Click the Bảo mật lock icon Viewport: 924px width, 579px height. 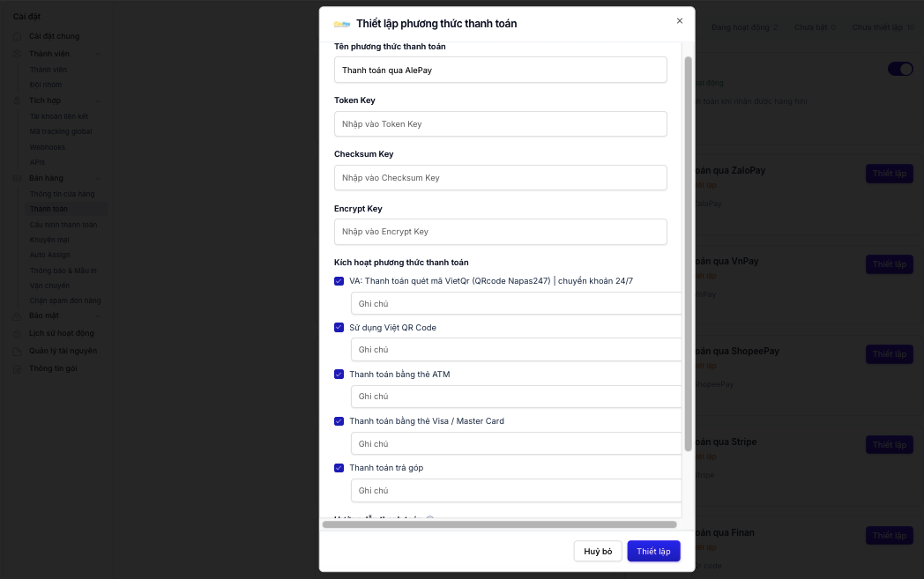click(17, 316)
